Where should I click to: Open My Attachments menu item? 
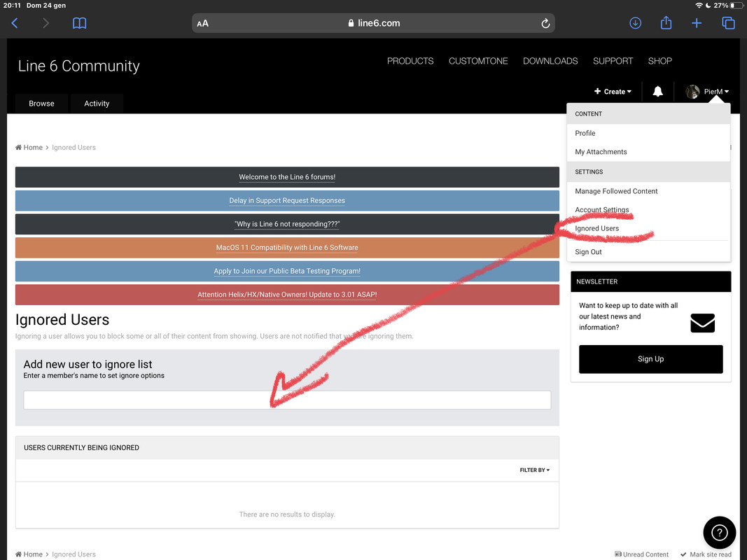[600, 152]
